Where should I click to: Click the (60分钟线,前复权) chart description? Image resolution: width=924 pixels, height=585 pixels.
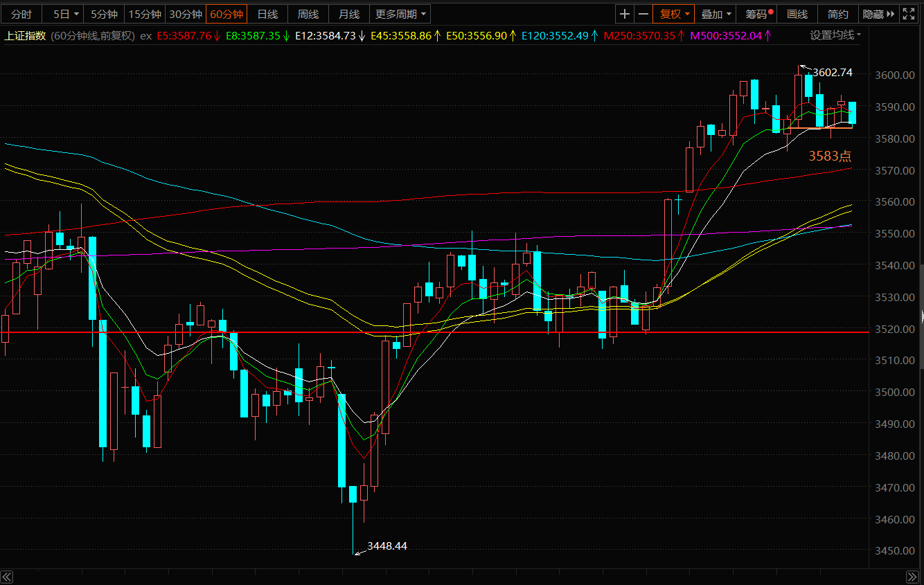click(x=93, y=35)
